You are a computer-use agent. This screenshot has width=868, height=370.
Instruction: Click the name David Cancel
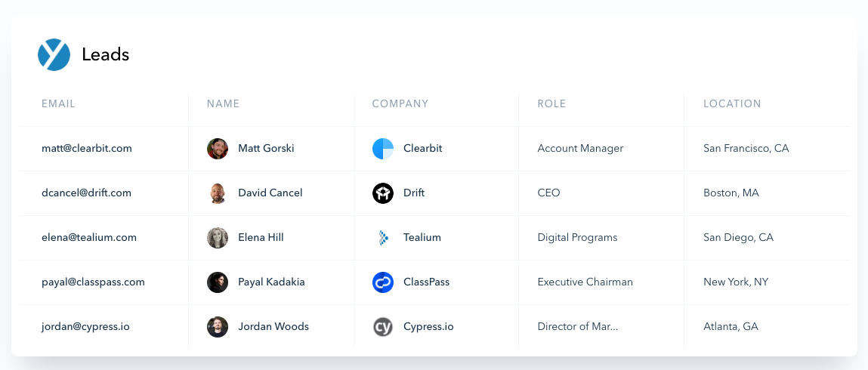tap(270, 193)
